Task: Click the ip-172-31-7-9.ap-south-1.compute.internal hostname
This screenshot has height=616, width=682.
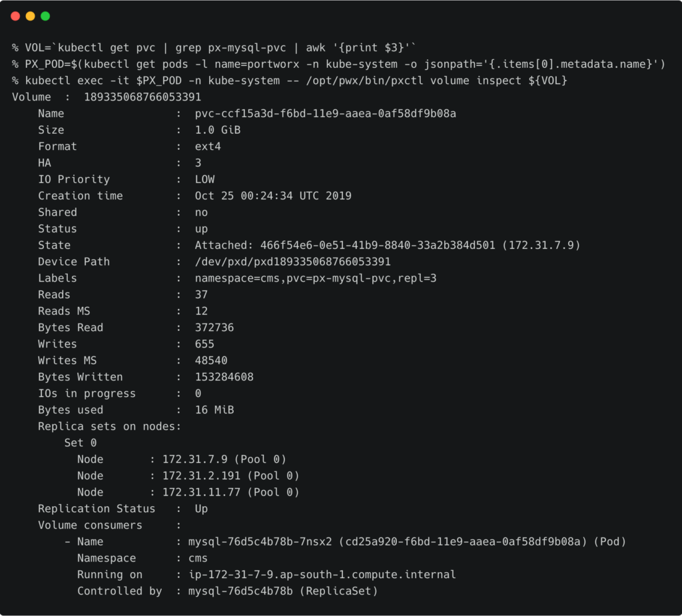Action: point(322,575)
